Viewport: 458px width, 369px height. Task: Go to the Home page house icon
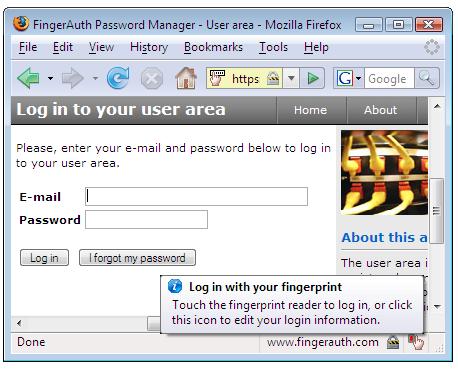pyautogui.click(x=186, y=78)
